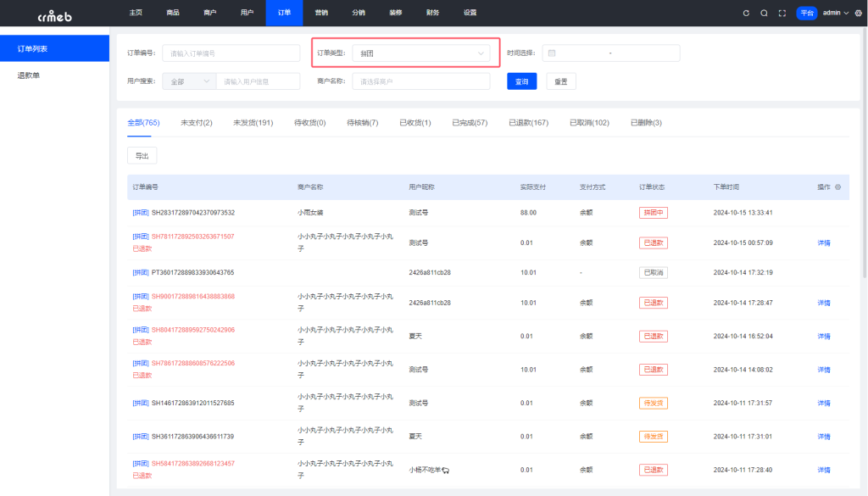
Task: Open the 营销 top menu
Action: (x=321, y=13)
